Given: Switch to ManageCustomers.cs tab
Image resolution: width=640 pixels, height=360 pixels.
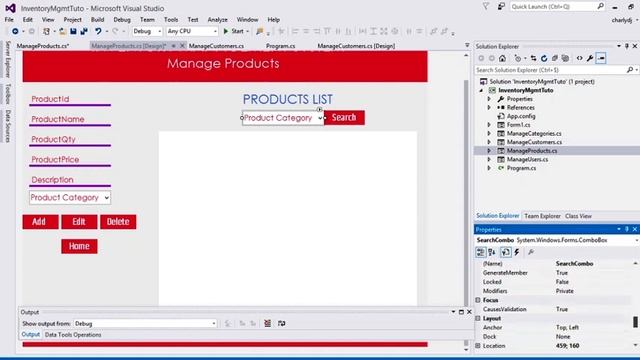Looking at the screenshot, I should point(216,46).
